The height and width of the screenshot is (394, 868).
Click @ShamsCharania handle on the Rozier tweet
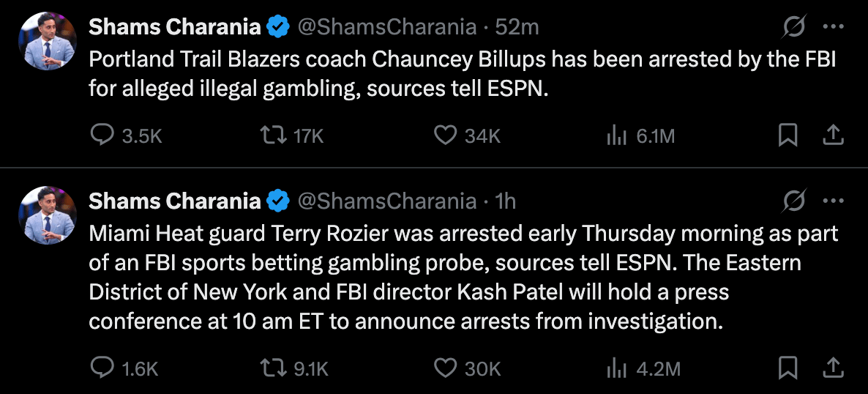pos(387,200)
